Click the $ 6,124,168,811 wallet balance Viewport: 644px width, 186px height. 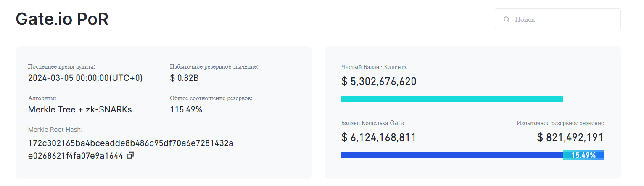point(379,137)
